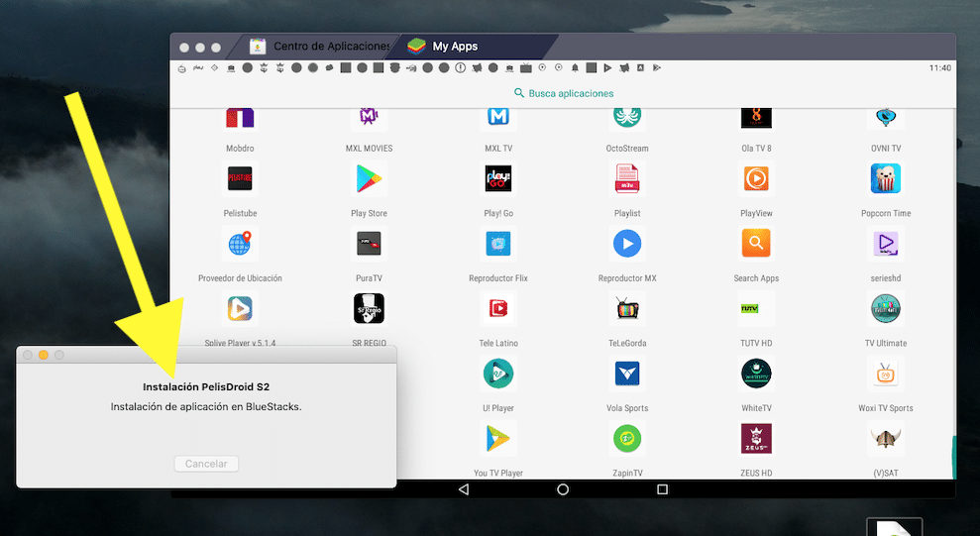The image size is (980, 536).
Task: Launch MXL MOVIES app
Action: tap(369, 118)
